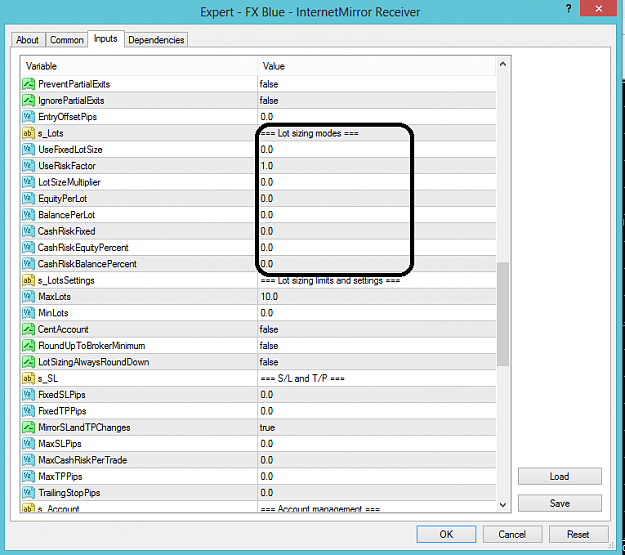
Task: Select the RoundUpToBrokerMinimum value false
Action: [269, 346]
